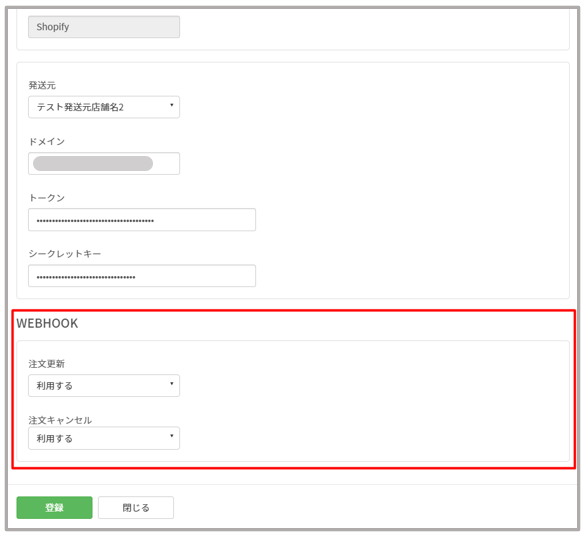Click inside the トークン password field
The height and width of the screenshot is (536, 585).
pos(142,220)
